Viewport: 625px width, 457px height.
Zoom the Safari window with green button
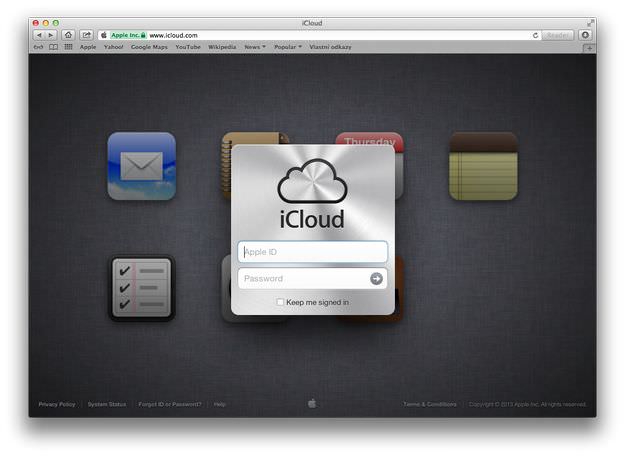(x=56, y=23)
